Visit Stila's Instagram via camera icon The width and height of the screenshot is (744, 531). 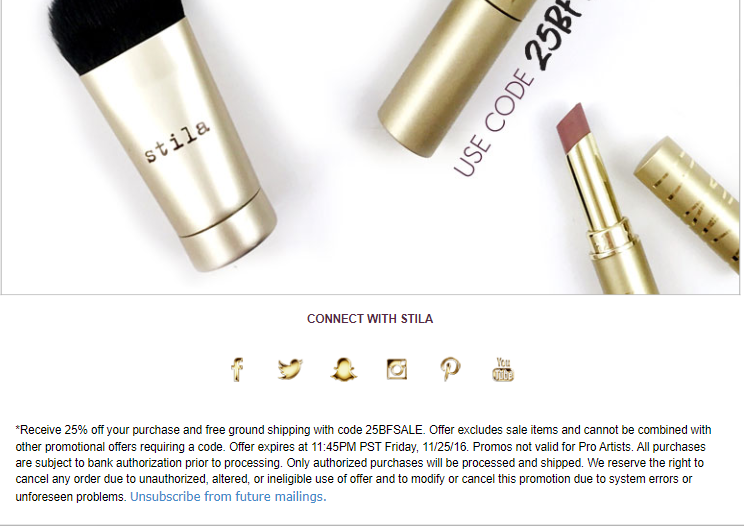coord(397,369)
